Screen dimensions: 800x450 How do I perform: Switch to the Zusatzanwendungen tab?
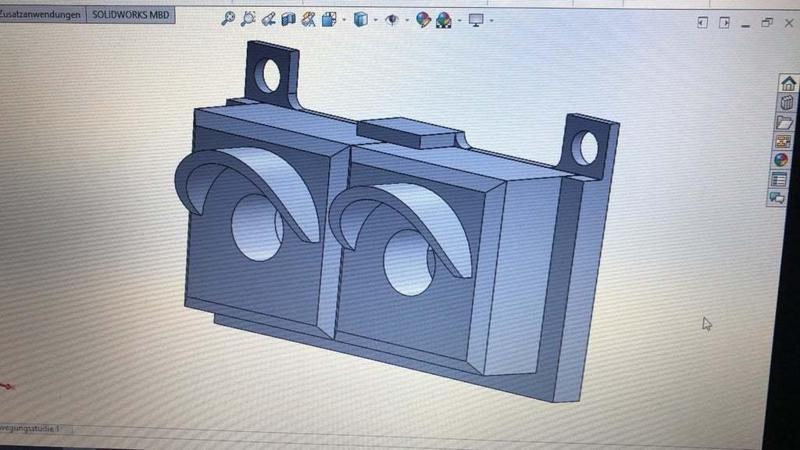click(x=40, y=14)
